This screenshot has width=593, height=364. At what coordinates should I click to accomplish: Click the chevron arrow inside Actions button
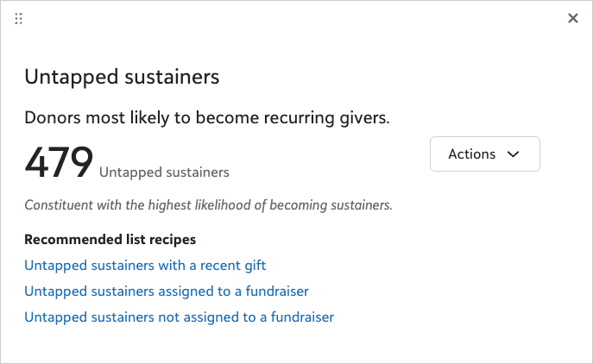[514, 154]
